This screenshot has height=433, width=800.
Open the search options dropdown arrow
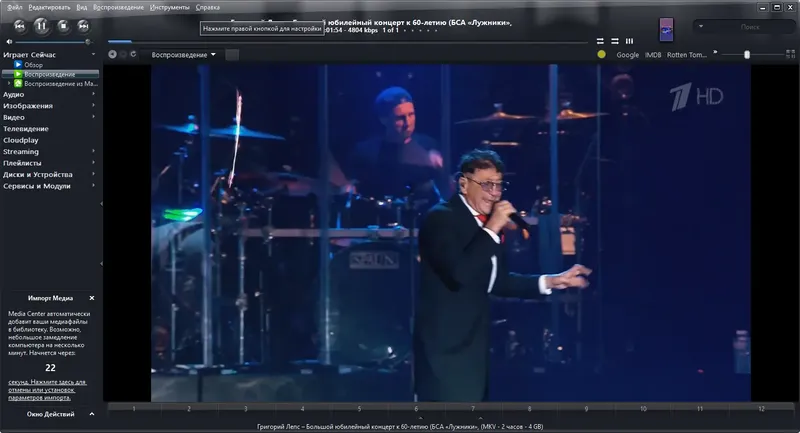[701, 26]
